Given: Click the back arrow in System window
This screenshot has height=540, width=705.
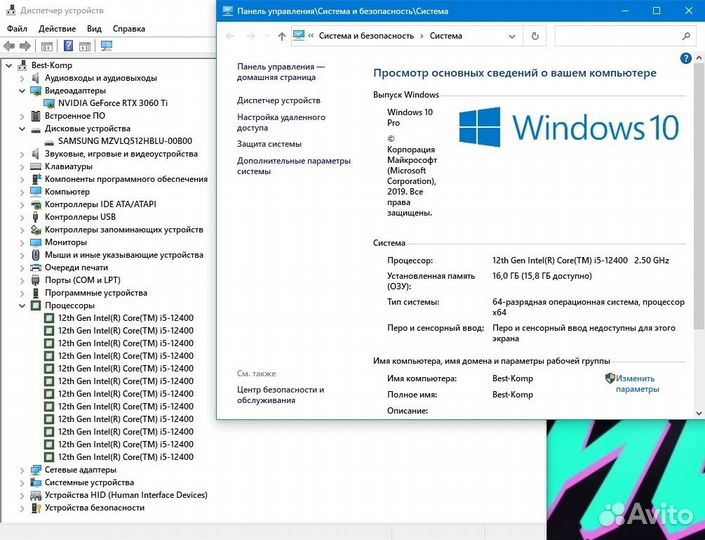Looking at the screenshot, I should (230, 36).
